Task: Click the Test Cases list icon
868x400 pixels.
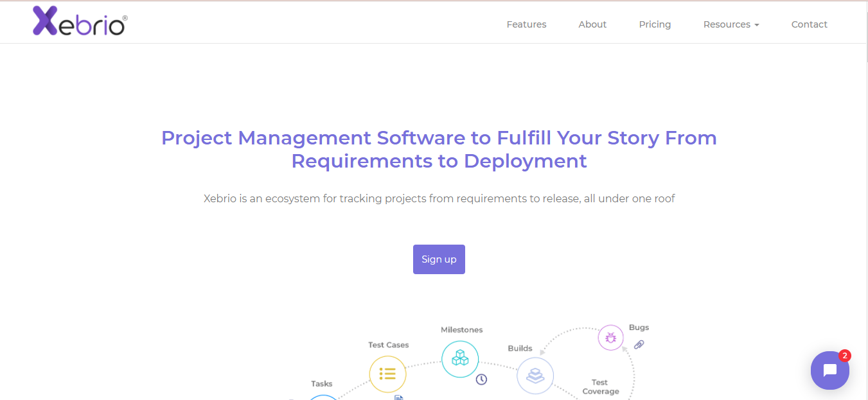Action: click(x=387, y=374)
